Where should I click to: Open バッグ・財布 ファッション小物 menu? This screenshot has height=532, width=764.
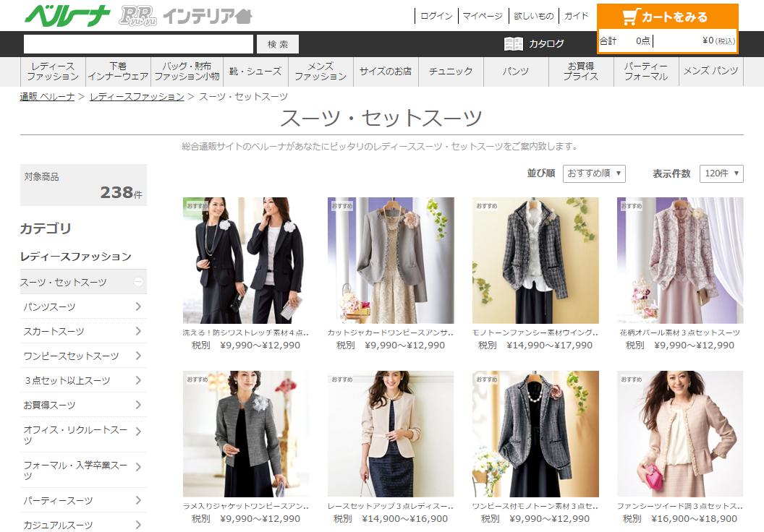187,72
